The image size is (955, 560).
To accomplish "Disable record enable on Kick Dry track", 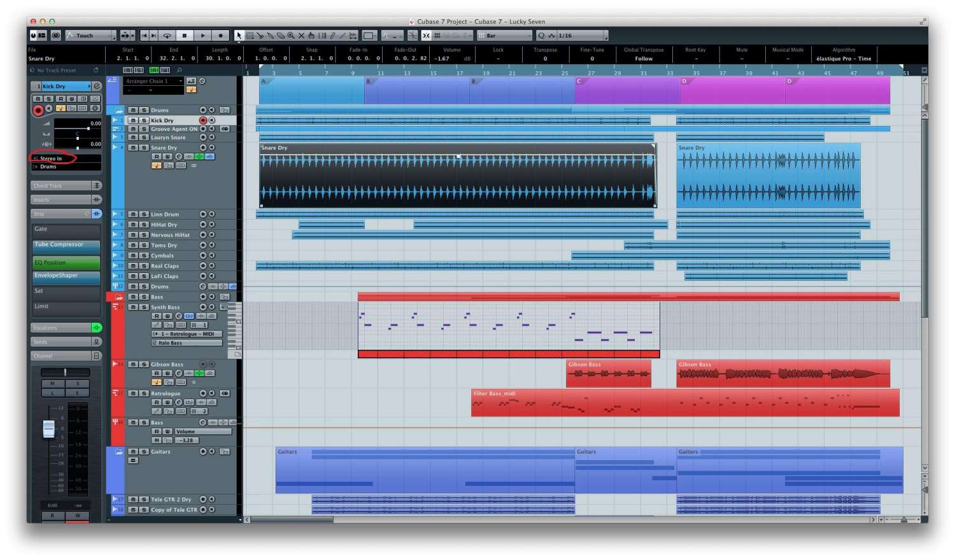I will pos(203,120).
